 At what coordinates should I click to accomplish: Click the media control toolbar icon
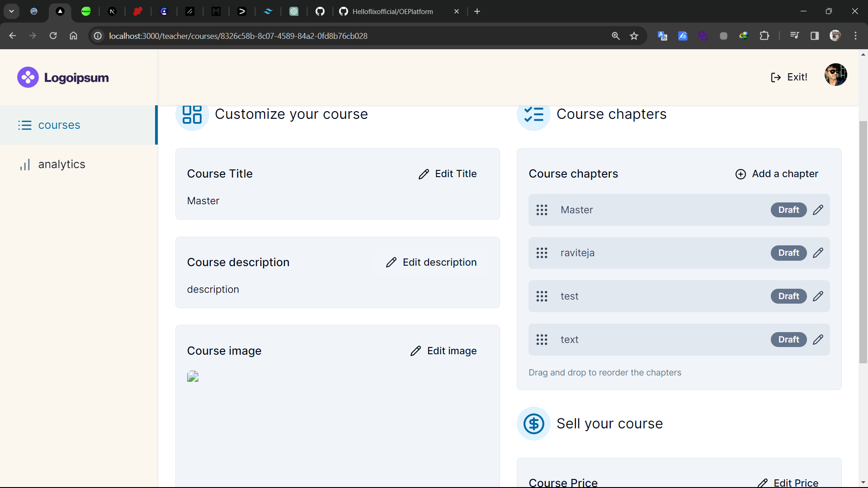pyautogui.click(x=794, y=36)
